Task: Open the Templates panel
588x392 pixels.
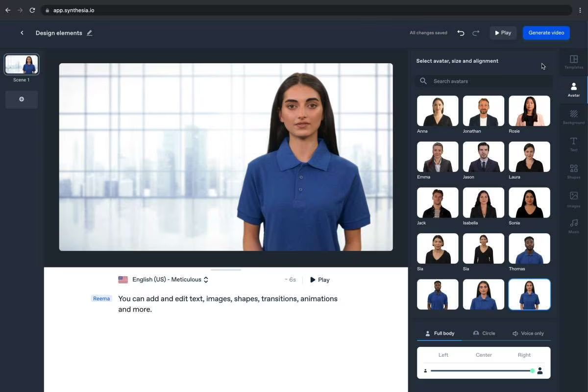Action: click(574, 62)
